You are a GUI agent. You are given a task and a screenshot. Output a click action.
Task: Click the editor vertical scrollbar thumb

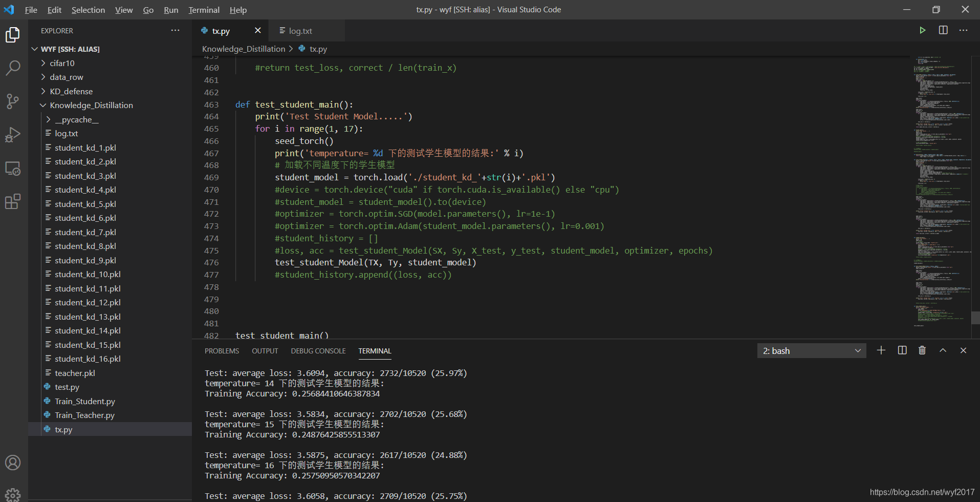tap(975, 318)
